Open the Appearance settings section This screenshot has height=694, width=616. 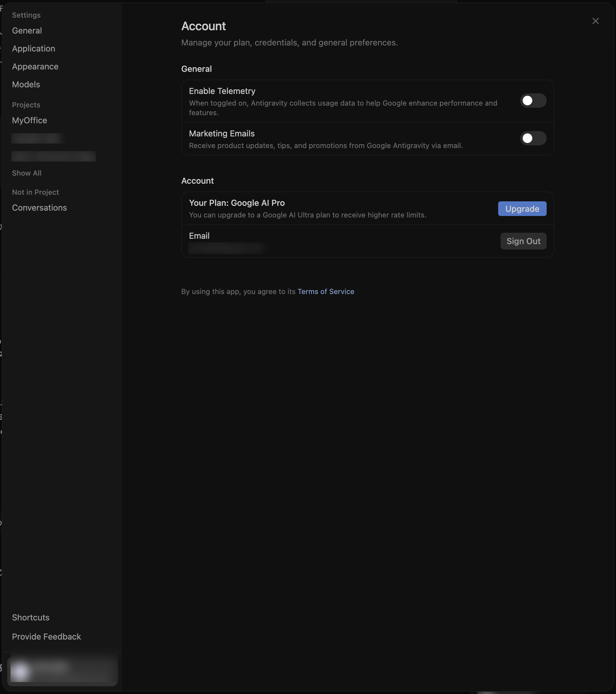35,66
